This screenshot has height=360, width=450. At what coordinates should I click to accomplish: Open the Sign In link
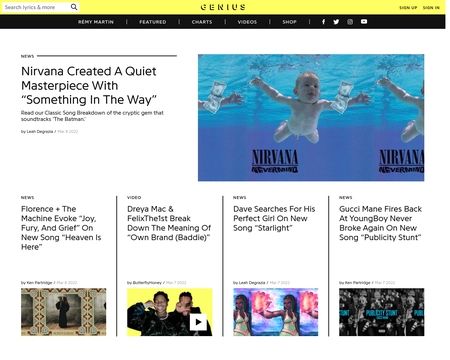431,7
